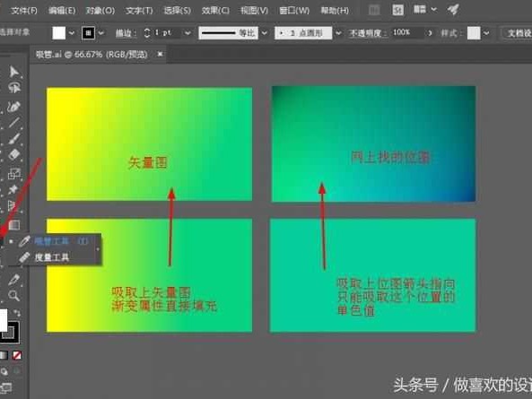
Task: Expand the style swatch dropdown arrow
Action: pyautogui.click(x=486, y=33)
